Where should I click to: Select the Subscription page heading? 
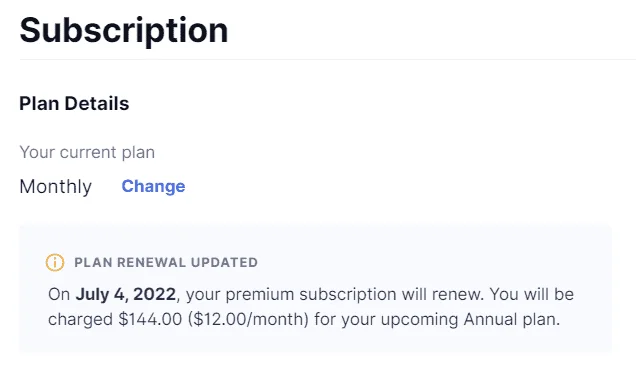[124, 31]
